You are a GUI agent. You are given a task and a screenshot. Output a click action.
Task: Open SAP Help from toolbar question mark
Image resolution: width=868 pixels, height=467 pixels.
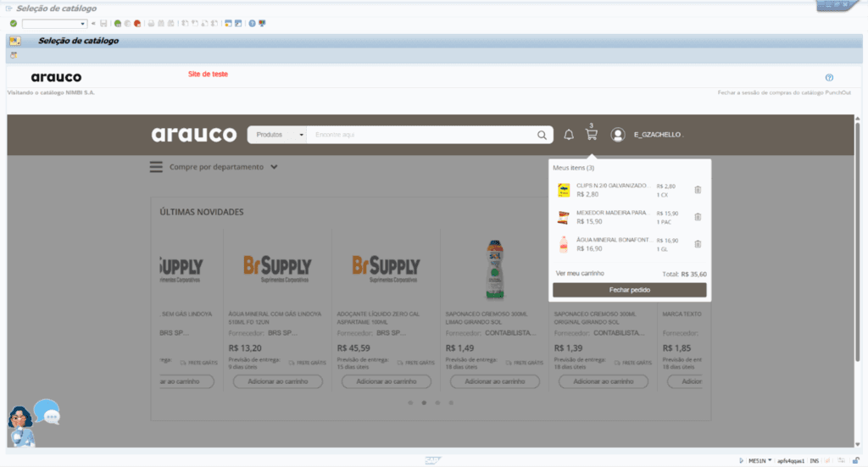click(252, 23)
